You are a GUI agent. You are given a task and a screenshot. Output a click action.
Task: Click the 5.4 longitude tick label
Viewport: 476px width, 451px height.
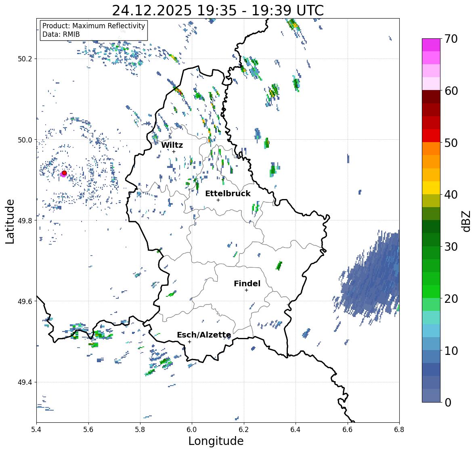coord(36,430)
